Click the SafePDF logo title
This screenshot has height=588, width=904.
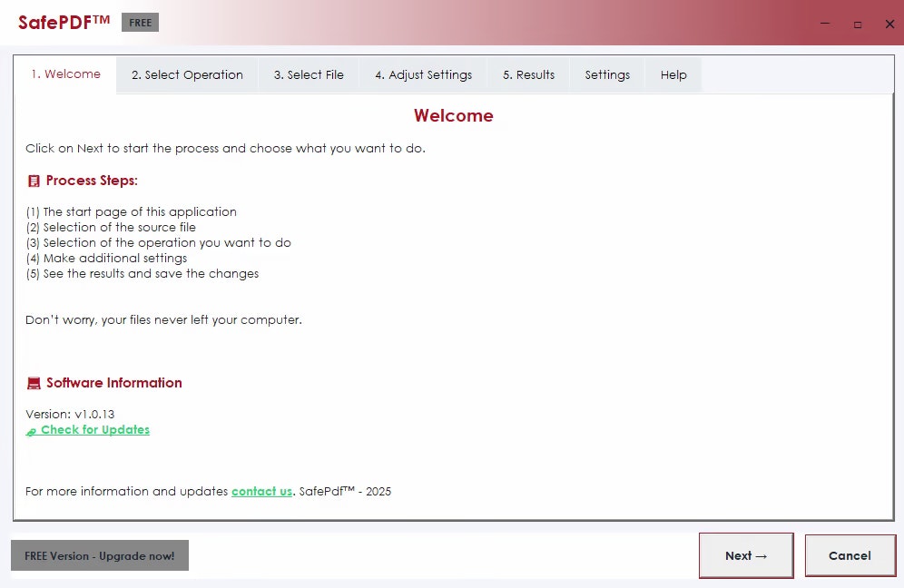[x=64, y=23]
